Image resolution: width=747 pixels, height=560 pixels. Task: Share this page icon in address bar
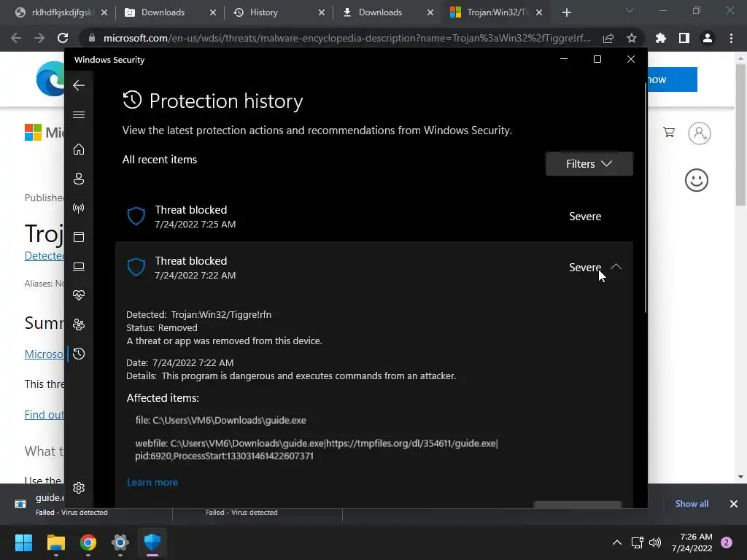[x=608, y=38]
